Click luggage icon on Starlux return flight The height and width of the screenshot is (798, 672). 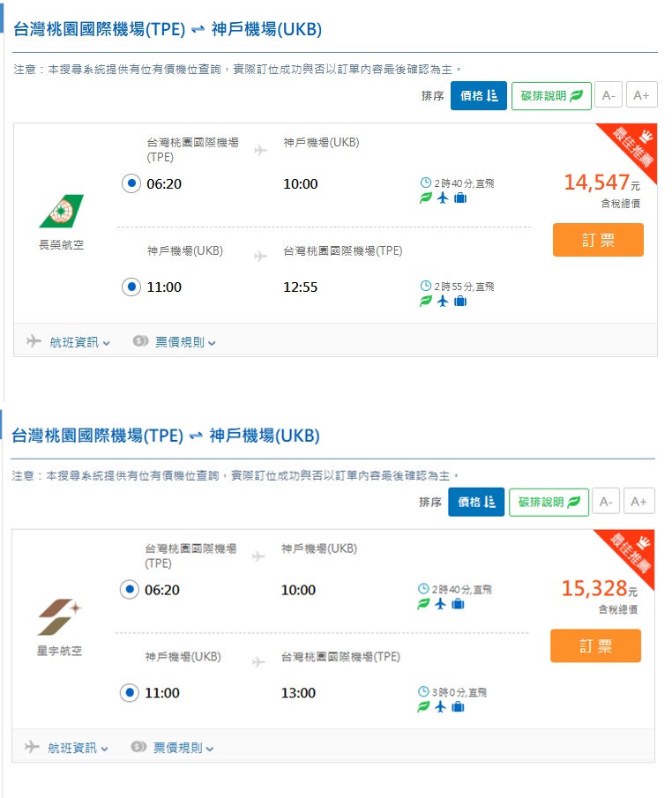[458, 707]
